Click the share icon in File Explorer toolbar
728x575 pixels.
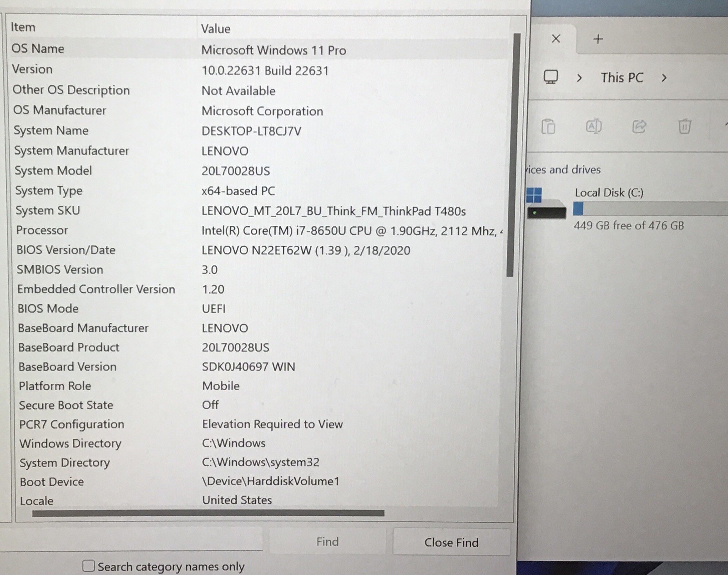639,126
